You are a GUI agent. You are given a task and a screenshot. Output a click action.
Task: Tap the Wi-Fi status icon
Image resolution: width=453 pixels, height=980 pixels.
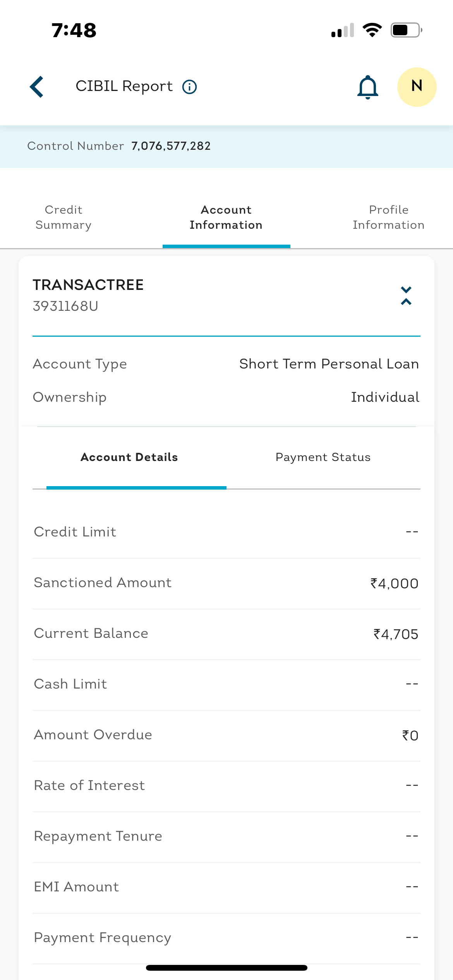pos(372,30)
